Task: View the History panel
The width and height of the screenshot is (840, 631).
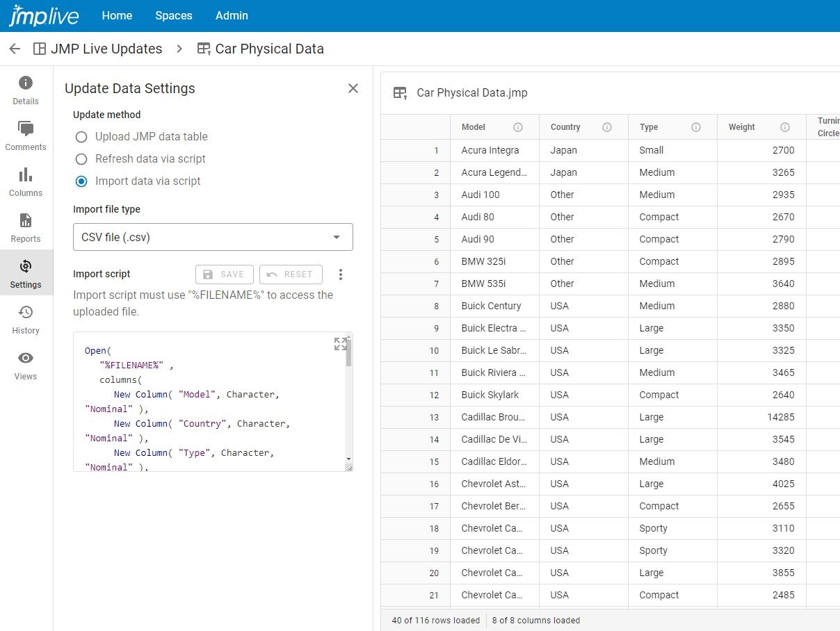Action: coord(25,318)
